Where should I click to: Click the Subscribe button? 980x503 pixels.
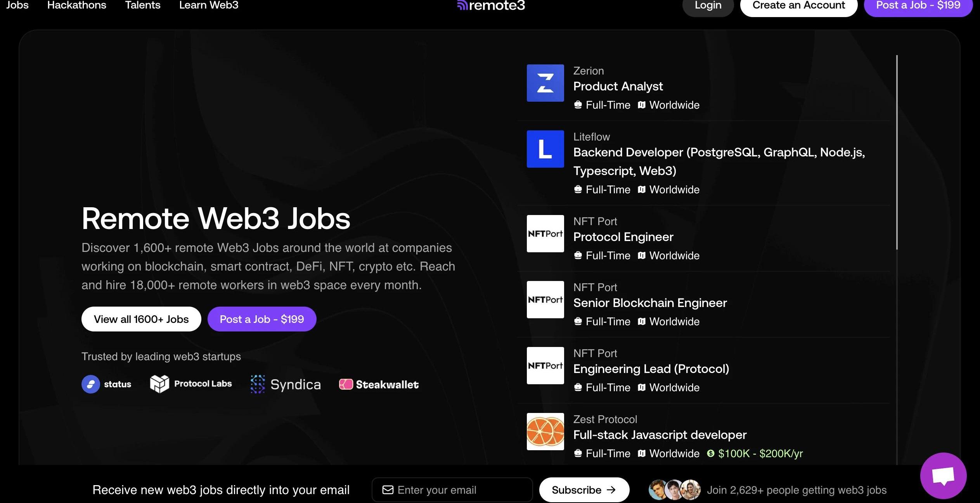click(584, 490)
